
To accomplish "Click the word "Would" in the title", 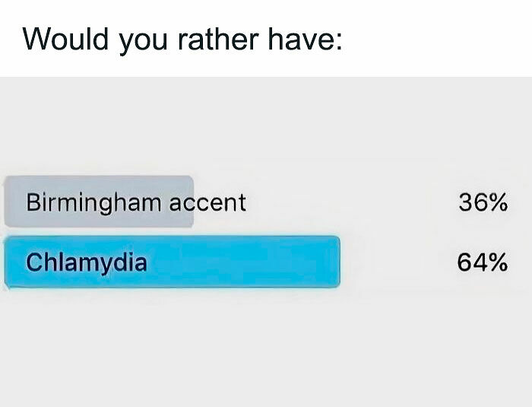I will pyautogui.click(x=65, y=38).
